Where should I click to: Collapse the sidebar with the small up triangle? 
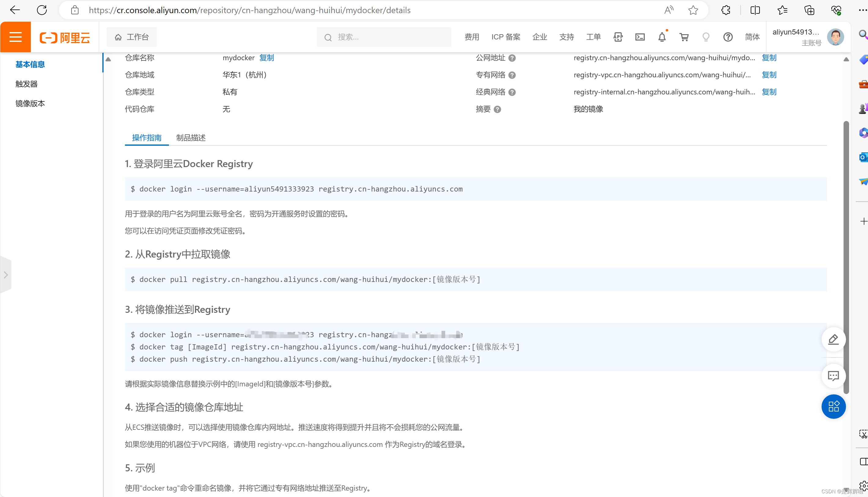point(108,59)
